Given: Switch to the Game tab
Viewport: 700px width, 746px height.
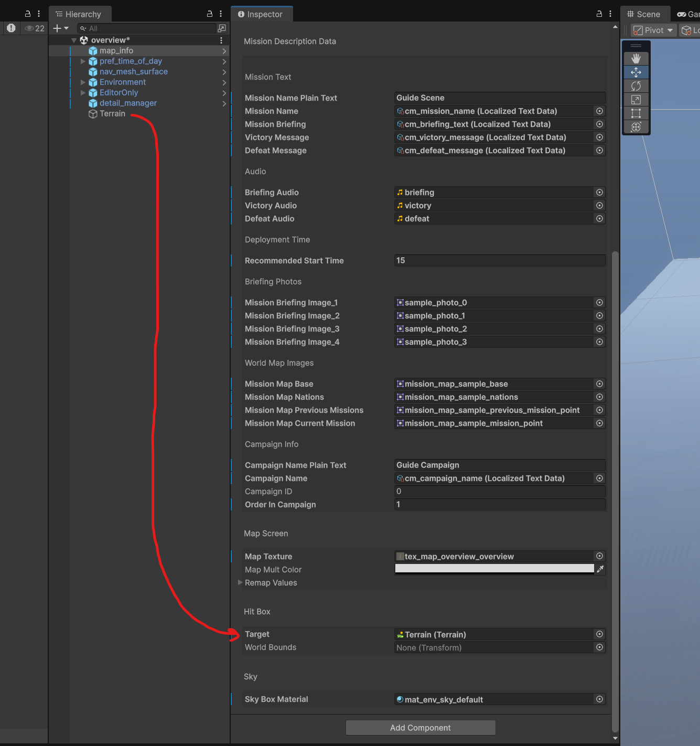Looking at the screenshot, I should [x=688, y=14].
